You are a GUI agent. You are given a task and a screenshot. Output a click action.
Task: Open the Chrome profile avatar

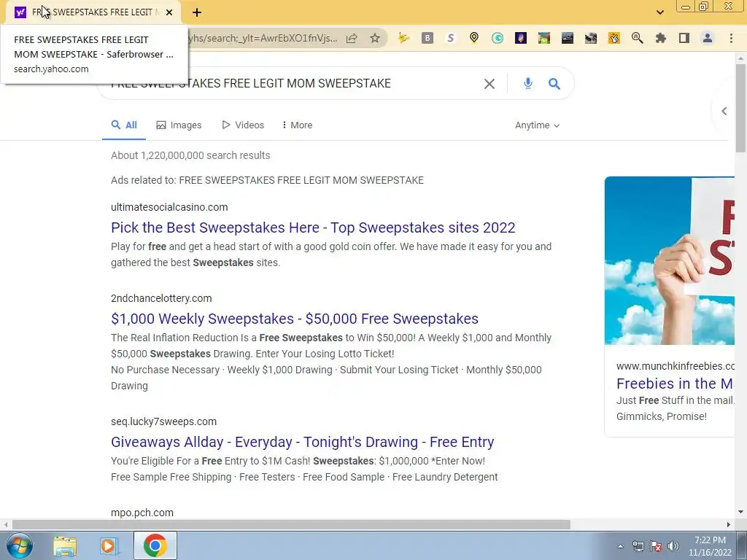click(x=708, y=38)
